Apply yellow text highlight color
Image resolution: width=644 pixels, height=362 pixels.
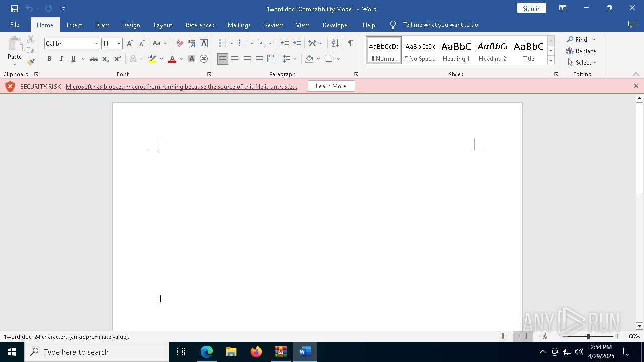152,59
